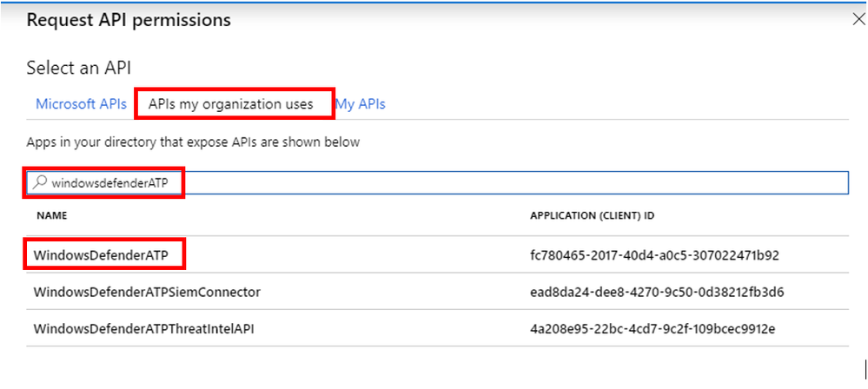868x389 pixels.
Task: Click the Select an API heading
Action: 78,68
